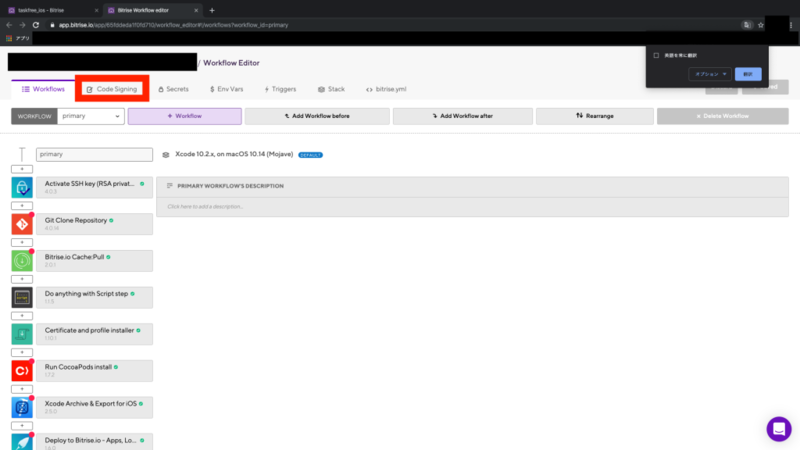800x450 pixels.
Task: Expand the primary workflow dropdown
Action: point(91,116)
